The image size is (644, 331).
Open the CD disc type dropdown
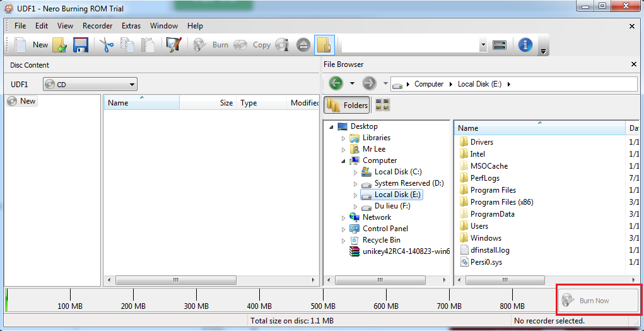(x=90, y=84)
